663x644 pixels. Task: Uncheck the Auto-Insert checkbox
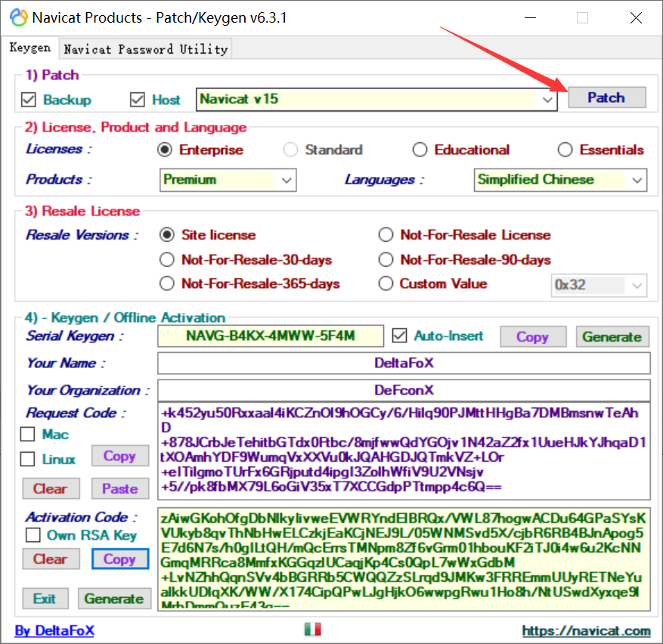(400, 336)
